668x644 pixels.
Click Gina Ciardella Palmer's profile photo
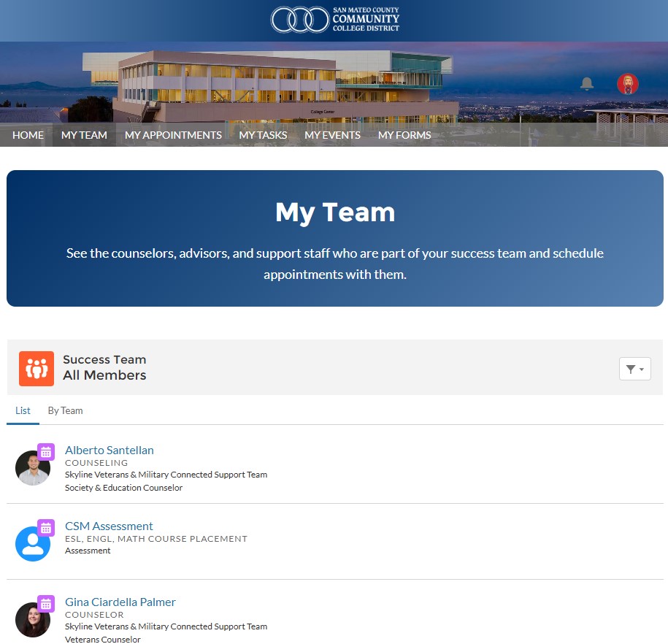(x=33, y=620)
